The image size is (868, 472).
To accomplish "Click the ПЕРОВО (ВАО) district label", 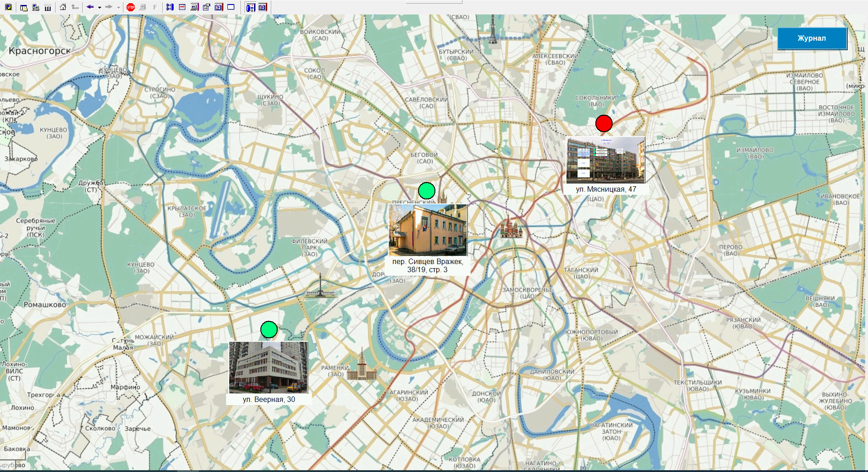I will click(x=731, y=250).
